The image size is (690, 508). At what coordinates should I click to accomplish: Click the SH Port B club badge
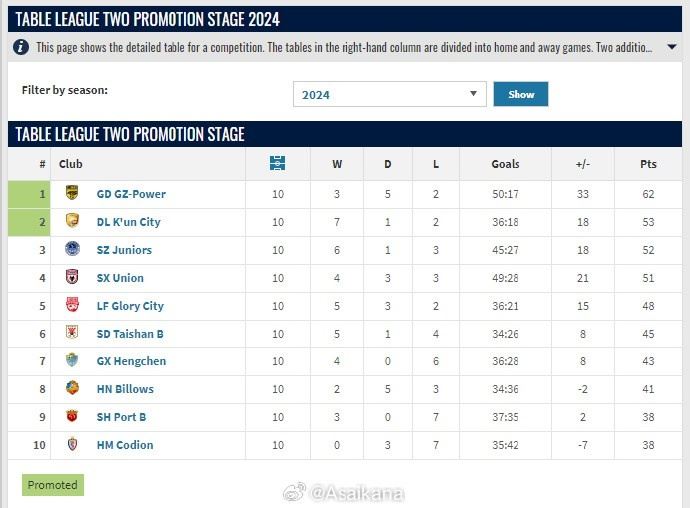pyautogui.click(x=71, y=417)
